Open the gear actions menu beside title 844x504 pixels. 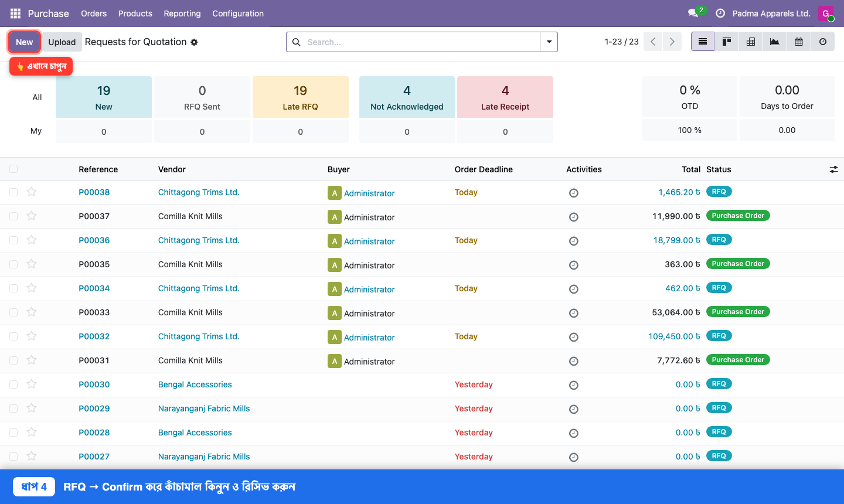coord(194,42)
